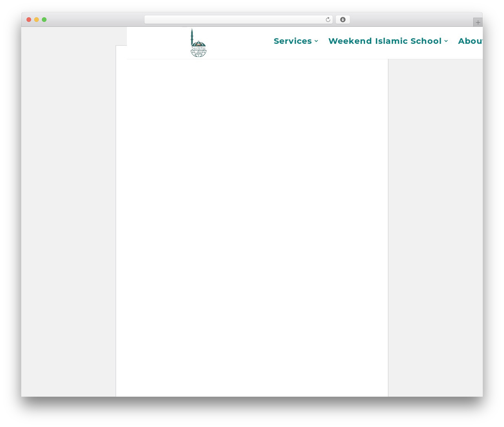Open the Services menu
The width and height of the screenshot is (504, 427).
coord(293,41)
